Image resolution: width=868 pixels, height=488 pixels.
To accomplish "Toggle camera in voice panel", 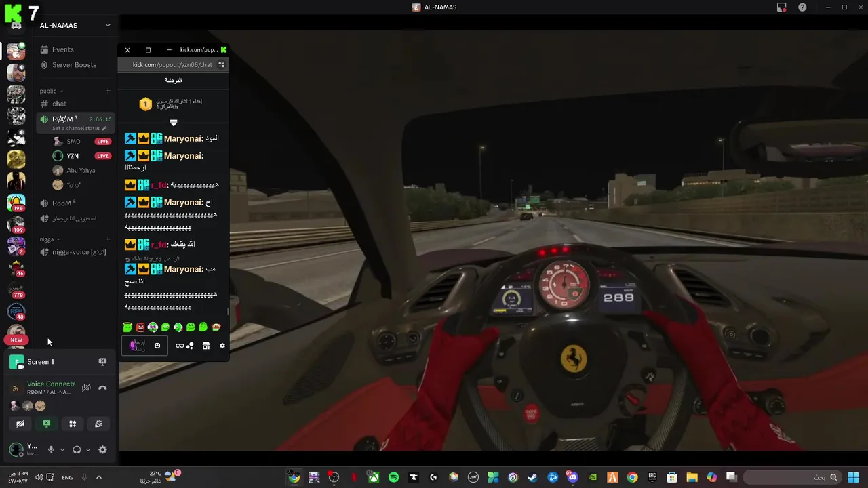I will (x=20, y=424).
